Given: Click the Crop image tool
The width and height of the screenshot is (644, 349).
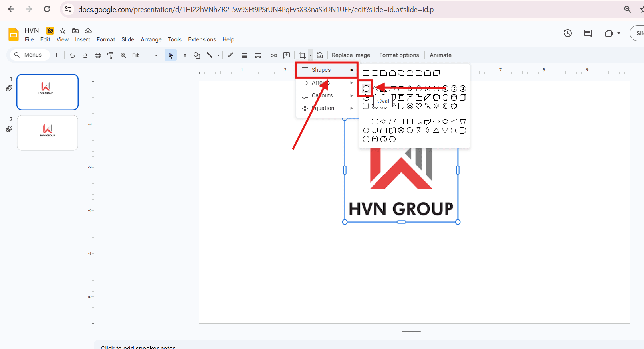Looking at the screenshot, I should click(302, 55).
